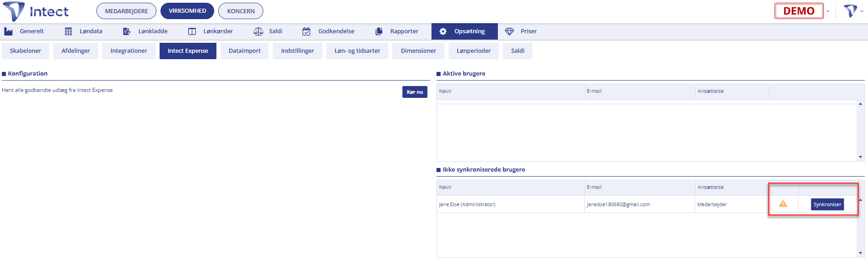Click Synkroniser for Jane Doe
The width and height of the screenshot is (868, 269).
tap(827, 204)
